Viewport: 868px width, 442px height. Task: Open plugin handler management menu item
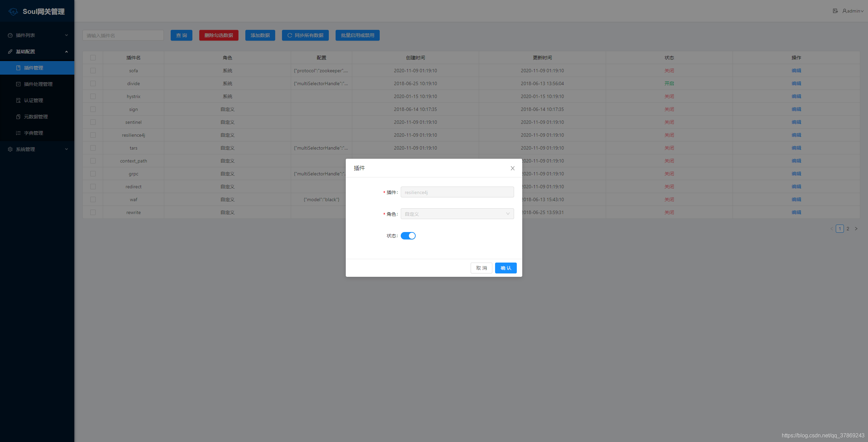point(38,84)
